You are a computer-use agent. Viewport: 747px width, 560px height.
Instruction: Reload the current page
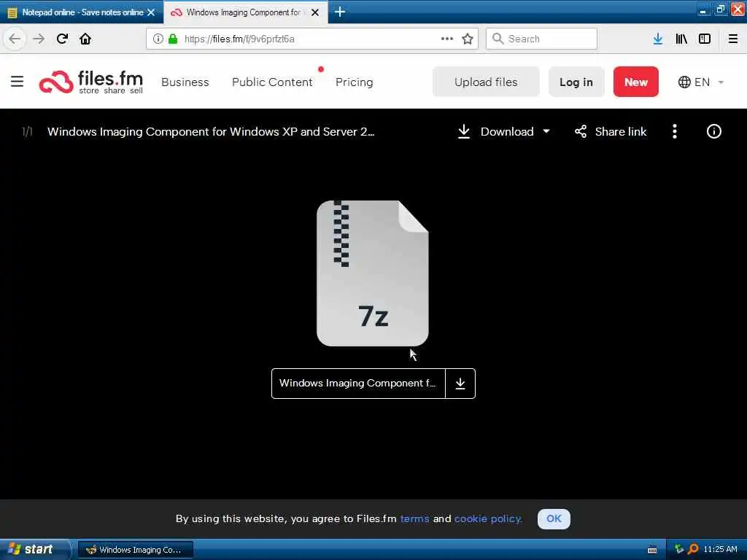[x=62, y=39]
